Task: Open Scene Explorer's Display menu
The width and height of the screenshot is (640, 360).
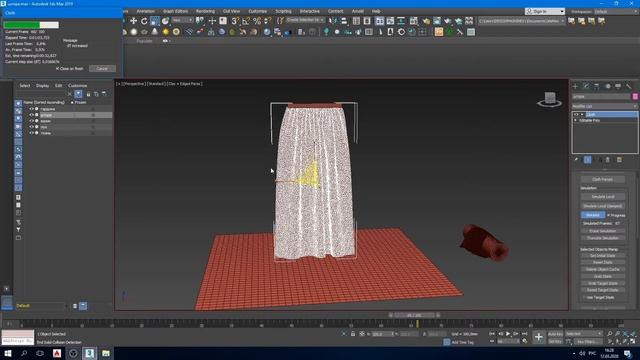Action: click(42, 86)
